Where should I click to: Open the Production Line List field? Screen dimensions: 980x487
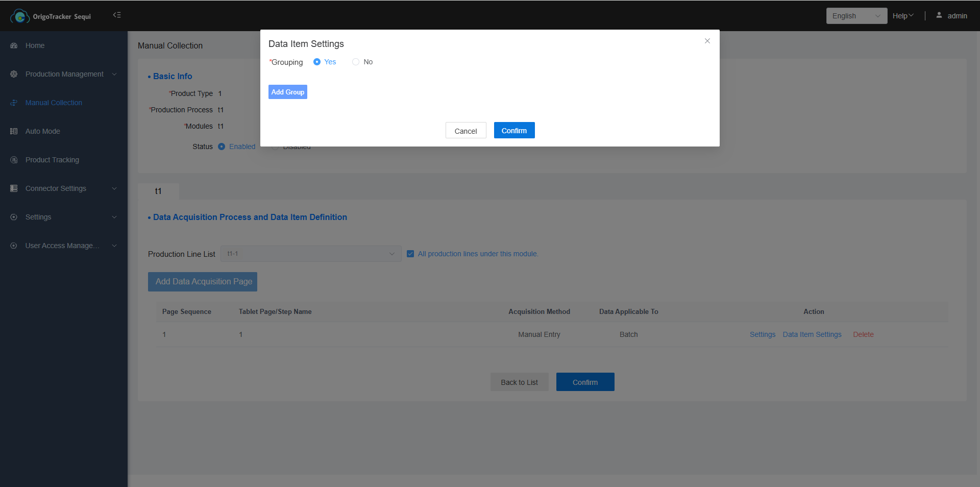tap(310, 254)
